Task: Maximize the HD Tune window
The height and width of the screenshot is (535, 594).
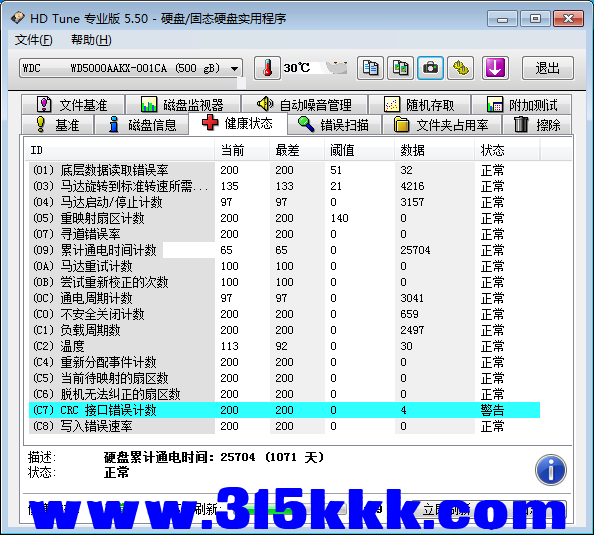Action: tap(535, 19)
